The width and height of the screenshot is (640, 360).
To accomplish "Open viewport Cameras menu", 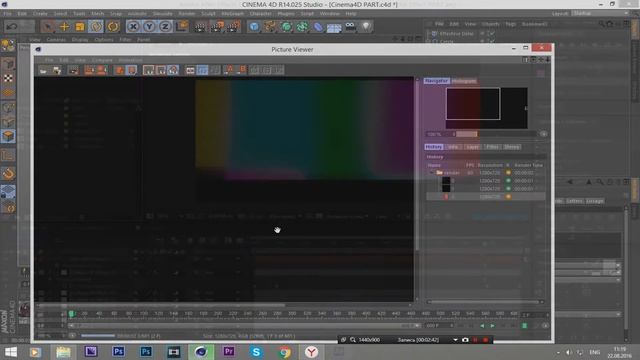I will pyautogui.click(x=56, y=40).
